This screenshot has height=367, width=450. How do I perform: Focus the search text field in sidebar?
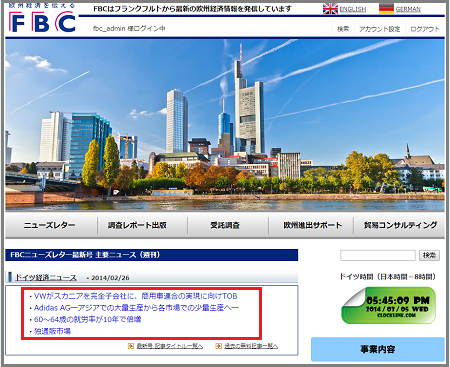pyautogui.click(x=378, y=255)
